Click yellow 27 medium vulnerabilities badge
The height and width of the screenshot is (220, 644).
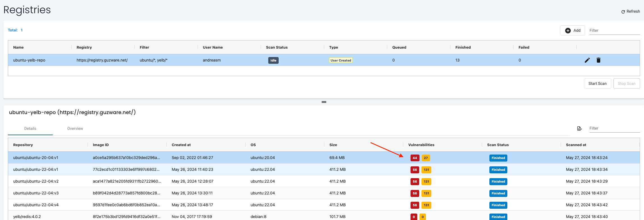426,158
